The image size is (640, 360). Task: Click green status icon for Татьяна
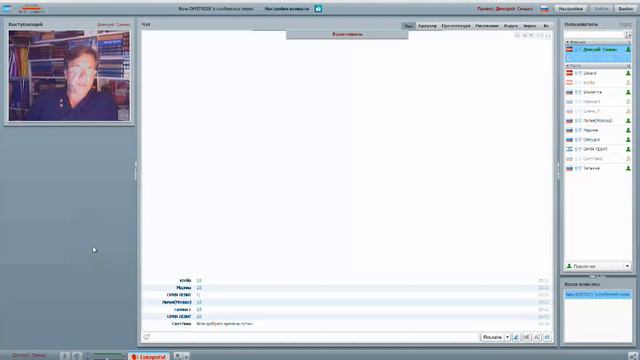tap(628, 168)
